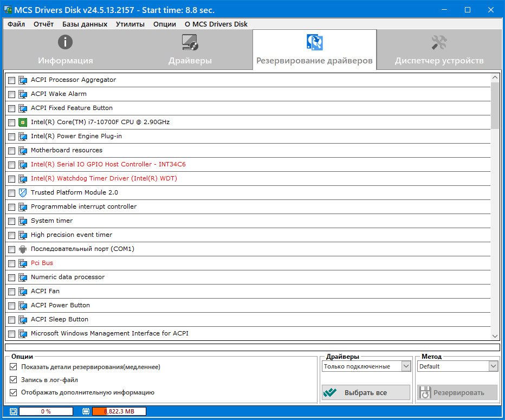Disable Показать детали резервирования checkbox
Screen dimensions: 505x420
pyautogui.click(x=13, y=367)
